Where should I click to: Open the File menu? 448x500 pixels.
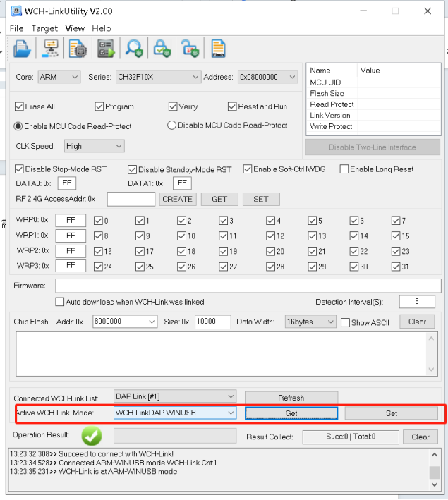click(17, 28)
